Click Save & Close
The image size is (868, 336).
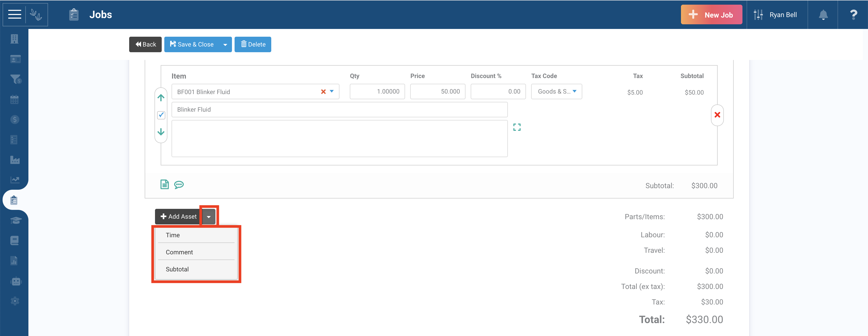pos(191,44)
